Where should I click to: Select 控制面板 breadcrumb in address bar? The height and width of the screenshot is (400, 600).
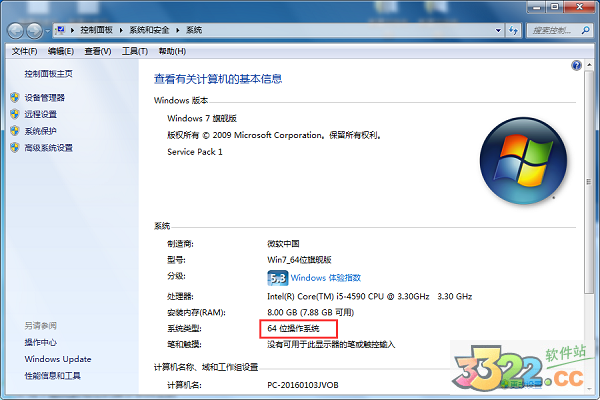(x=96, y=30)
